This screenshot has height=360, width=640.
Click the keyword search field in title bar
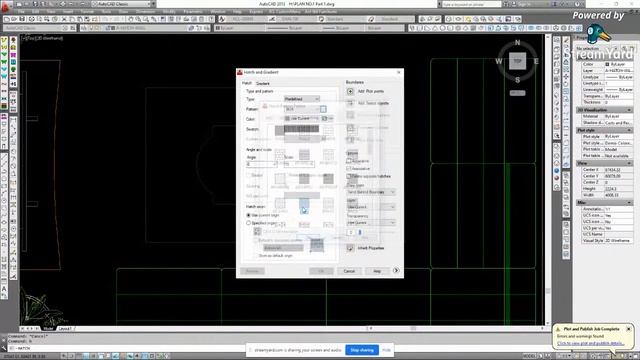tap(471, 4)
